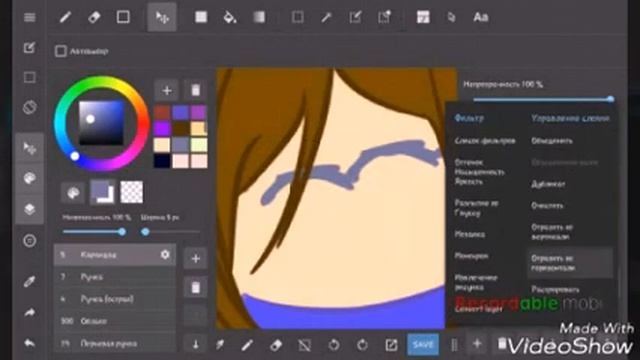Add a new layer with plus button
This screenshot has height=360, width=640.
click(x=477, y=344)
